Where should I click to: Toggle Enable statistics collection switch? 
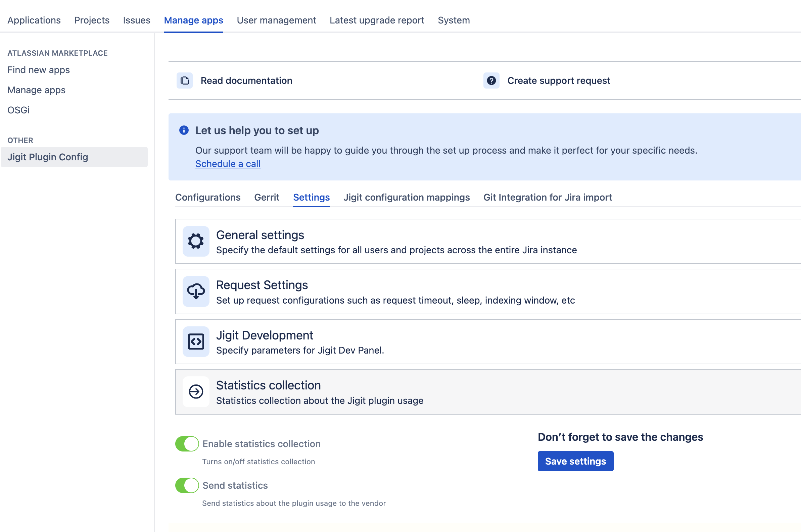(x=187, y=444)
